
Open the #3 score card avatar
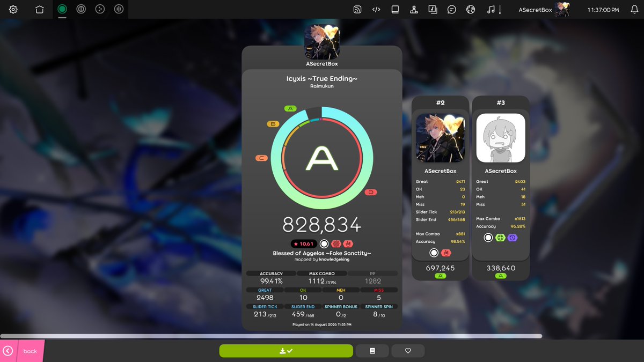[501, 138]
